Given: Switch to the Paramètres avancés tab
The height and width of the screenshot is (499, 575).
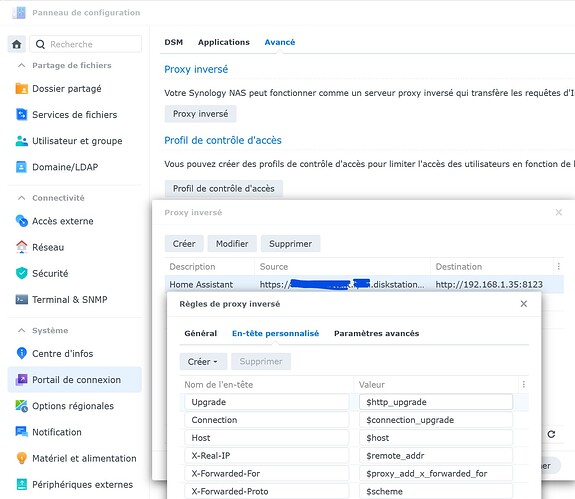Looking at the screenshot, I should pos(376,333).
